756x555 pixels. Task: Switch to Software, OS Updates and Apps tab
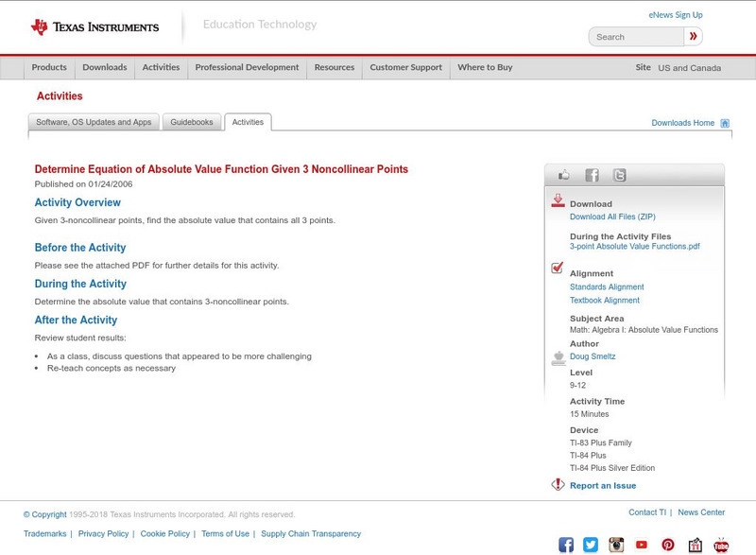pos(94,122)
